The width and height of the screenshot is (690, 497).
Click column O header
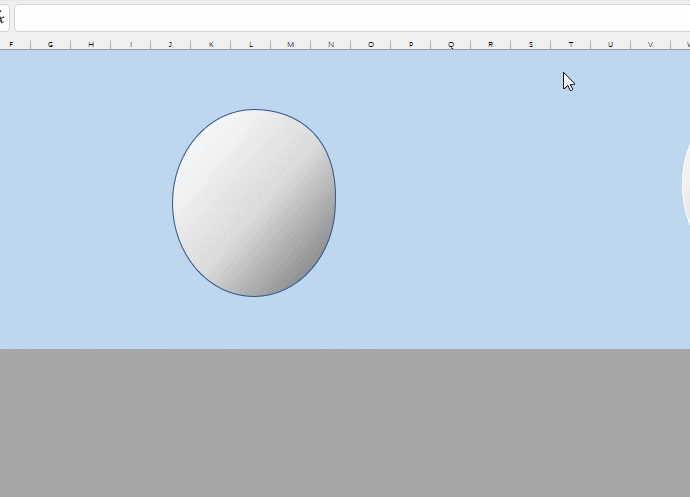[x=370, y=44]
